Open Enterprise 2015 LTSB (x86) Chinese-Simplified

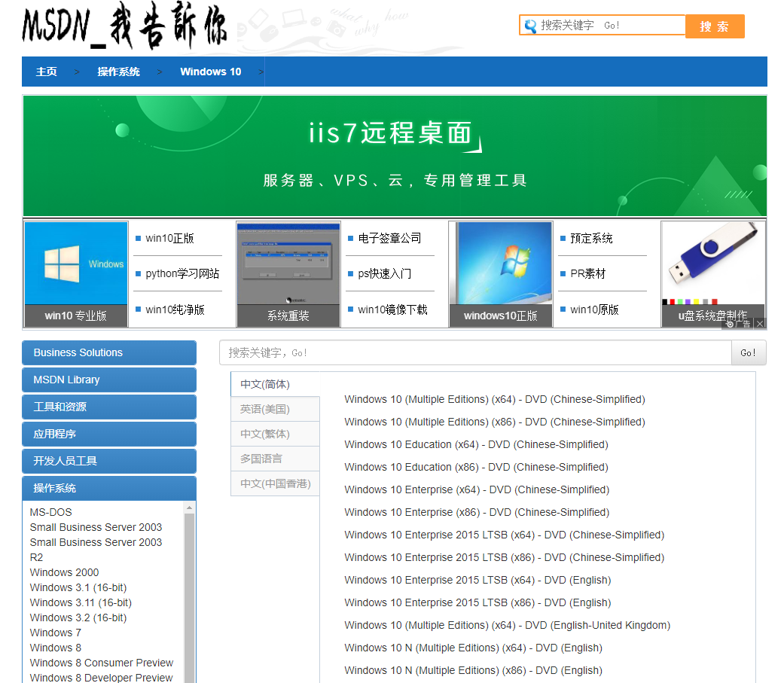(x=504, y=557)
